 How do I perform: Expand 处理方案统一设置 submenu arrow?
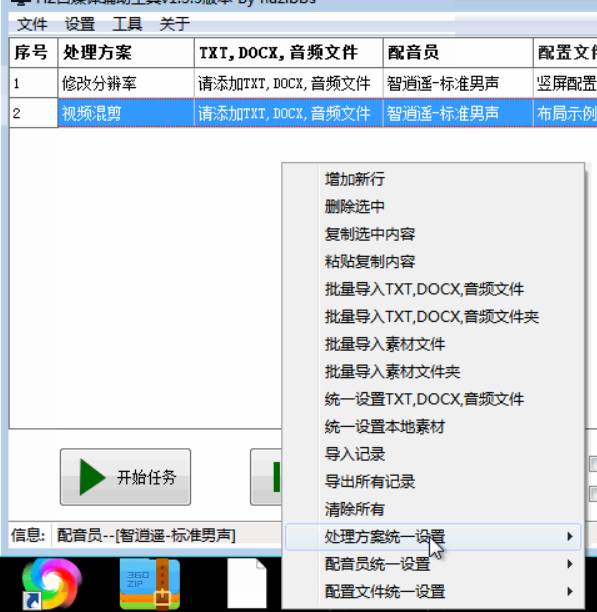(570, 537)
